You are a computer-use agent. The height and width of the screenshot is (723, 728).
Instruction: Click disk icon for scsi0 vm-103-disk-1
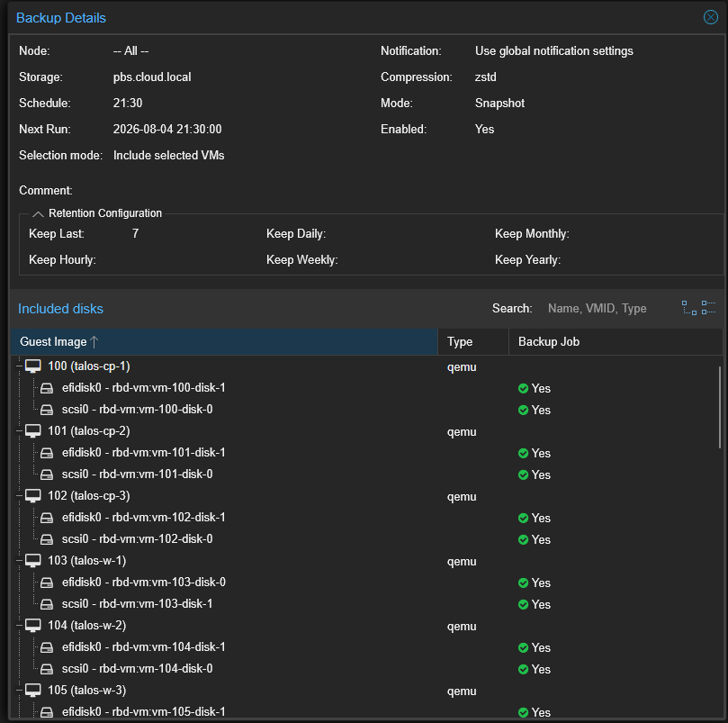(x=47, y=604)
